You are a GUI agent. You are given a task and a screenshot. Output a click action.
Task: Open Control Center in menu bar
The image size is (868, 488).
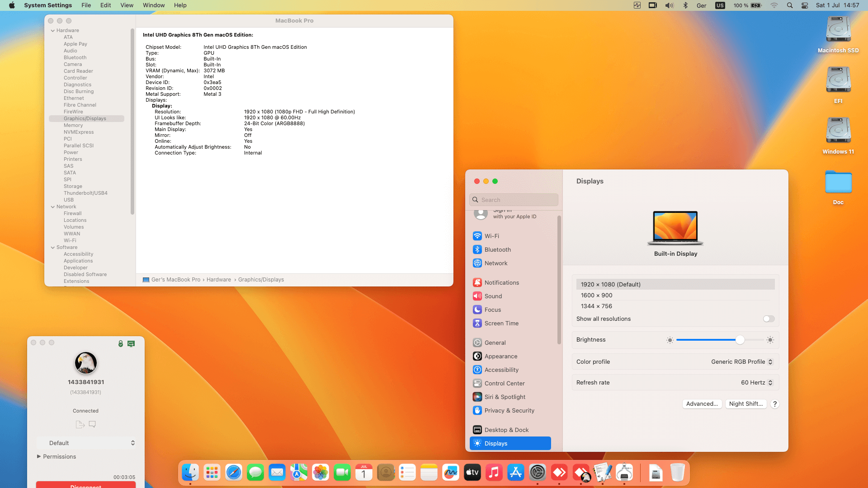click(x=805, y=5)
